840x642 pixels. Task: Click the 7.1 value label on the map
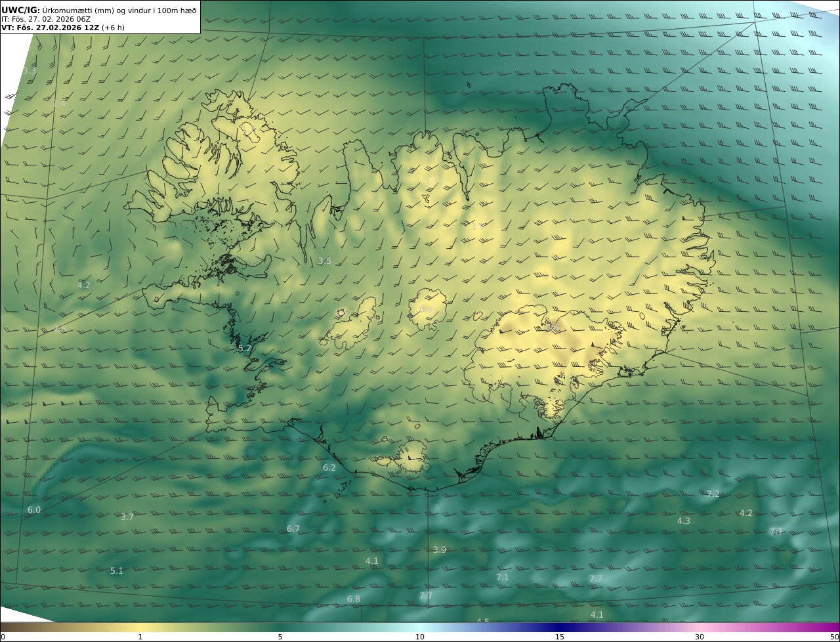point(503,578)
